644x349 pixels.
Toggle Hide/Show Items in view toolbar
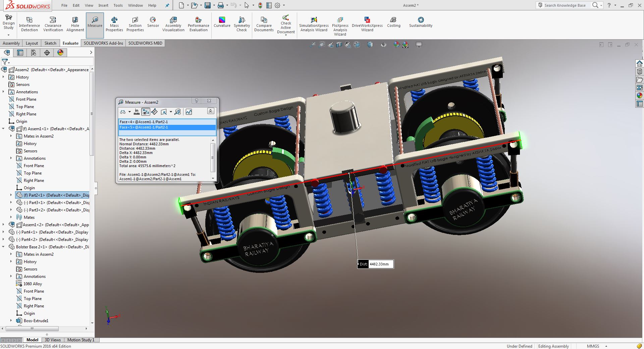[x=383, y=45]
